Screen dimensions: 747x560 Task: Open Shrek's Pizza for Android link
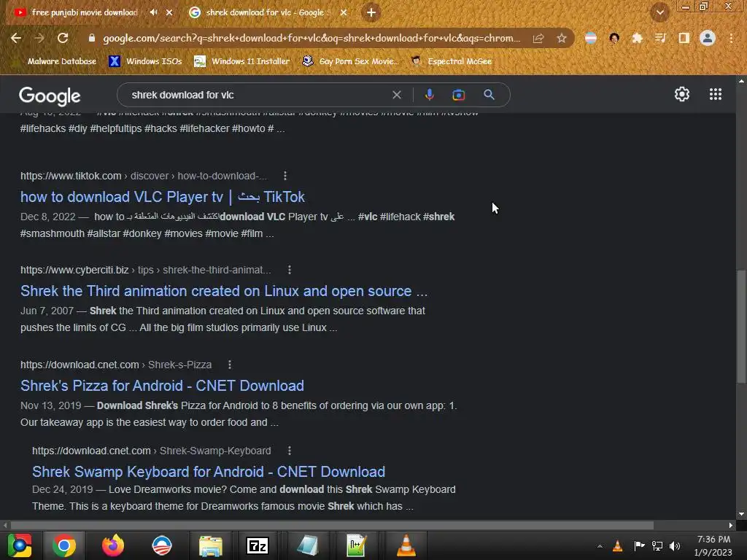(x=162, y=386)
